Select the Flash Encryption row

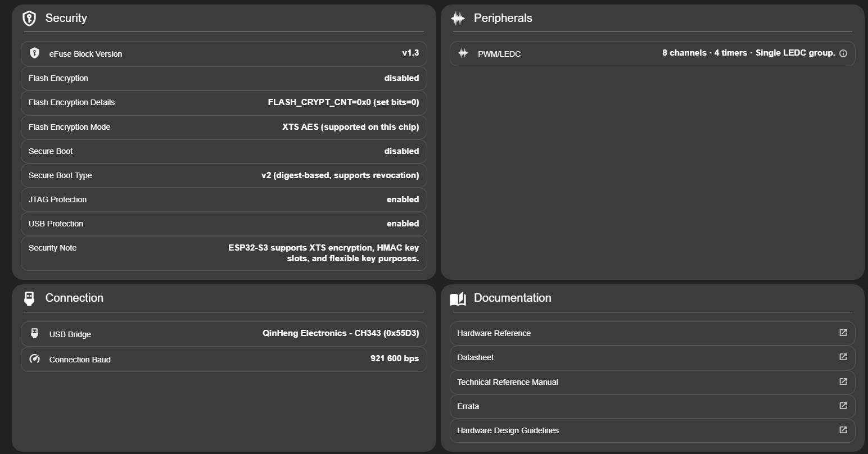[x=224, y=78]
